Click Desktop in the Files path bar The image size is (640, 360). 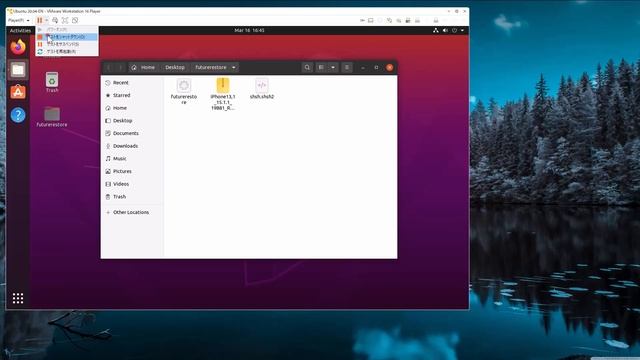click(175, 67)
